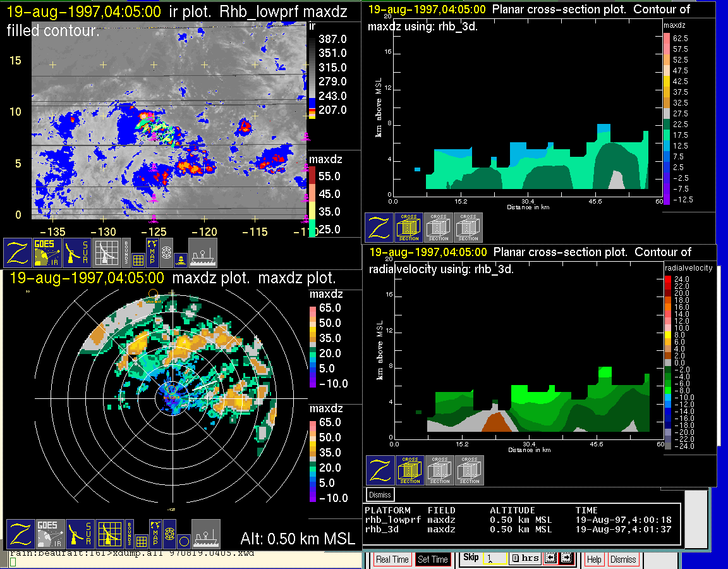Click the gray GOES IR icon in maxdz plot
The height and width of the screenshot is (569, 728).
click(x=51, y=534)
